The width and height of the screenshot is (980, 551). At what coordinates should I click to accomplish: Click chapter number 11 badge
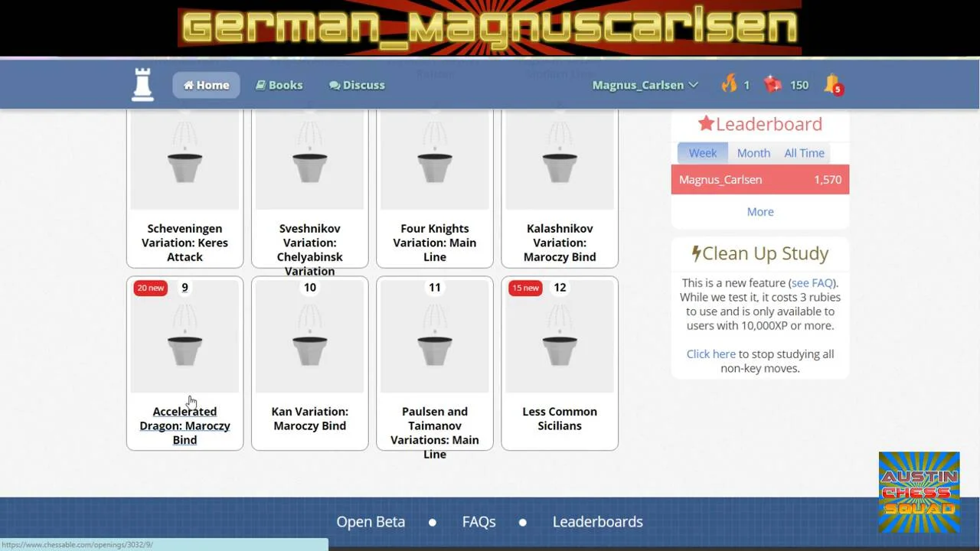point(435,288)
